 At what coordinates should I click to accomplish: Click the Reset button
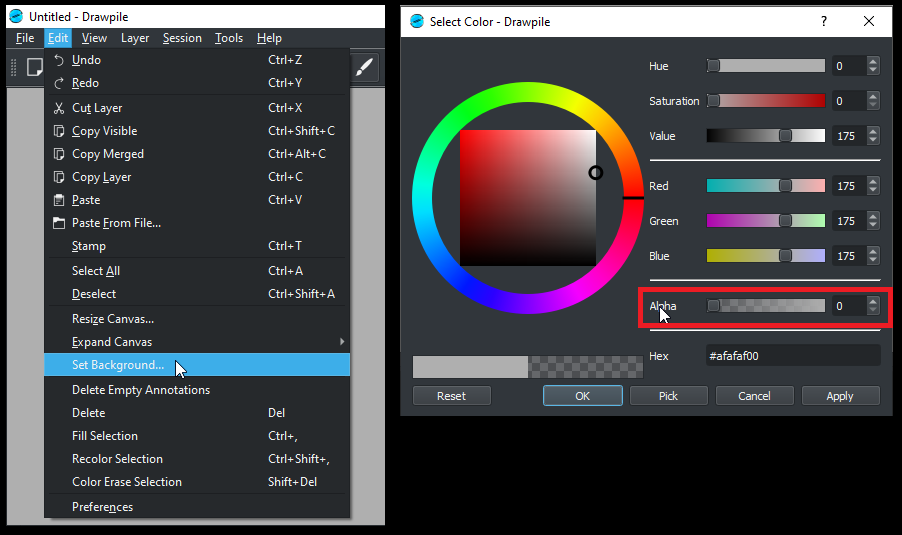pos(452,396)
